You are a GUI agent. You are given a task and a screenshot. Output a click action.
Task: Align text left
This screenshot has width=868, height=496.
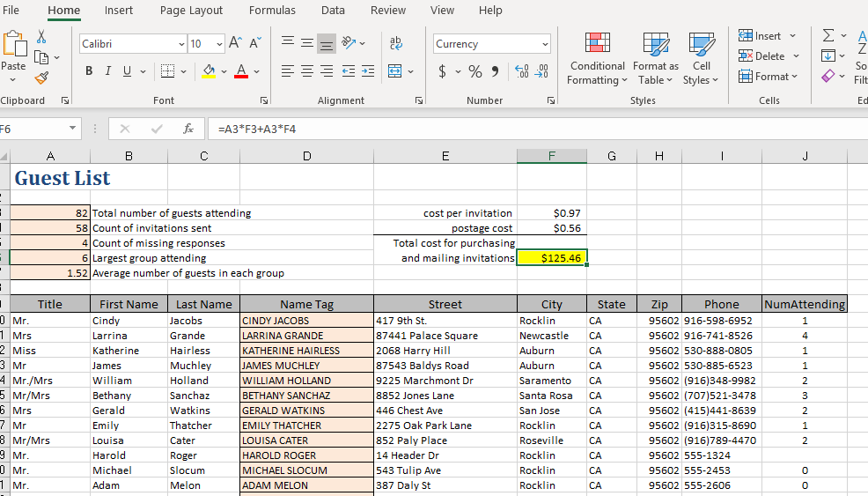[287, 71]
